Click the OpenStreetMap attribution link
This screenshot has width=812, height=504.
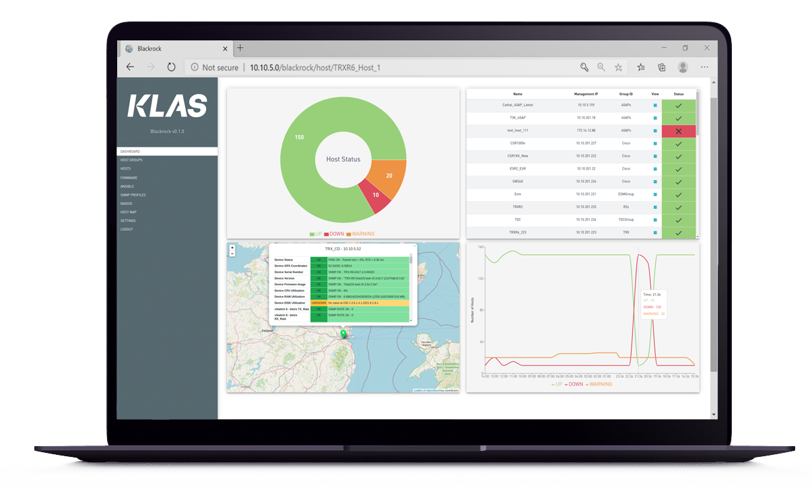point(436,390)
